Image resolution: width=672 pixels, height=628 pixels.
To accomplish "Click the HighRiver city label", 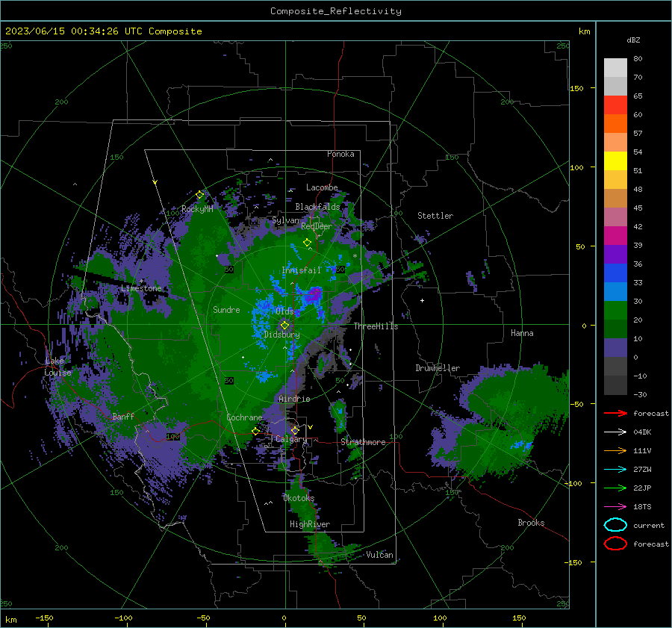I will [310, 524].
